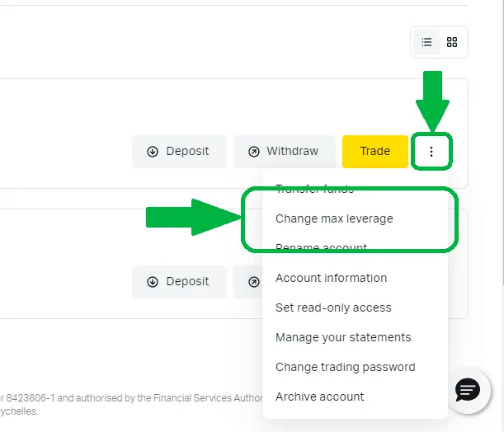Select Transfer funds from the menu
The width and height of the screenshot is (504, 432).
coord(314,189)
